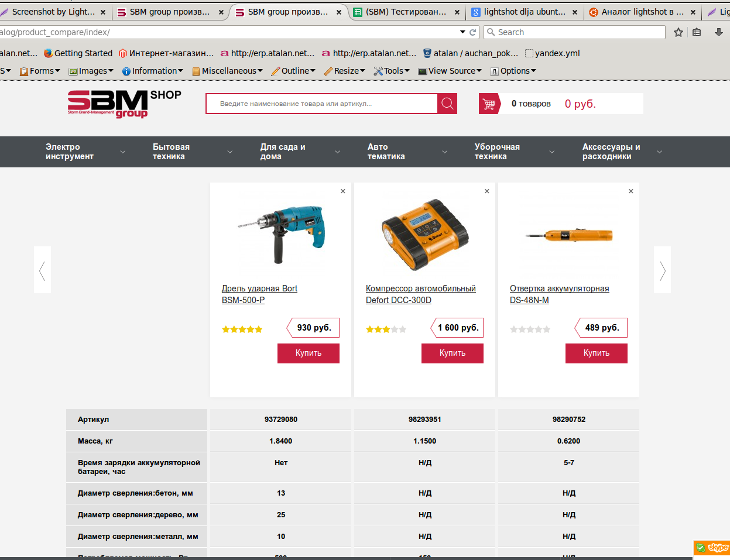The height and width of the screenshot is (560, 730).
Task: Open the Resize toolbar menu
Action: (x=345, y=71)
